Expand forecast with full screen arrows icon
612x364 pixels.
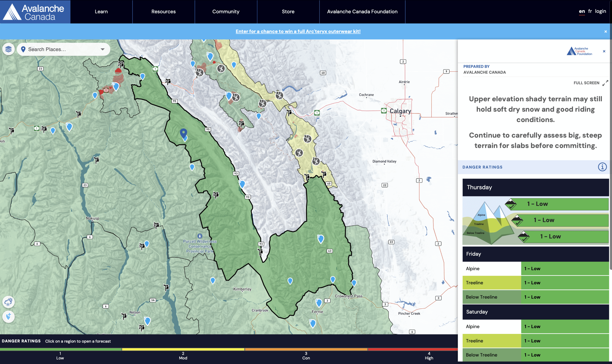(605, 83)
